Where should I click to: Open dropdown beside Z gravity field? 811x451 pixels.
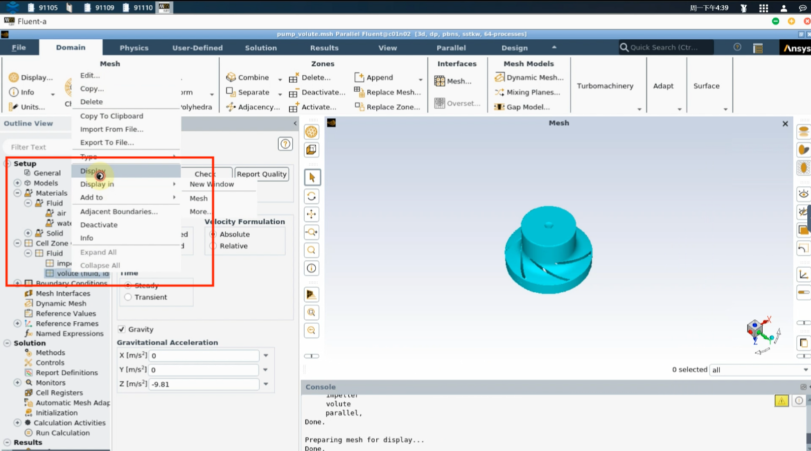(266, 384)
